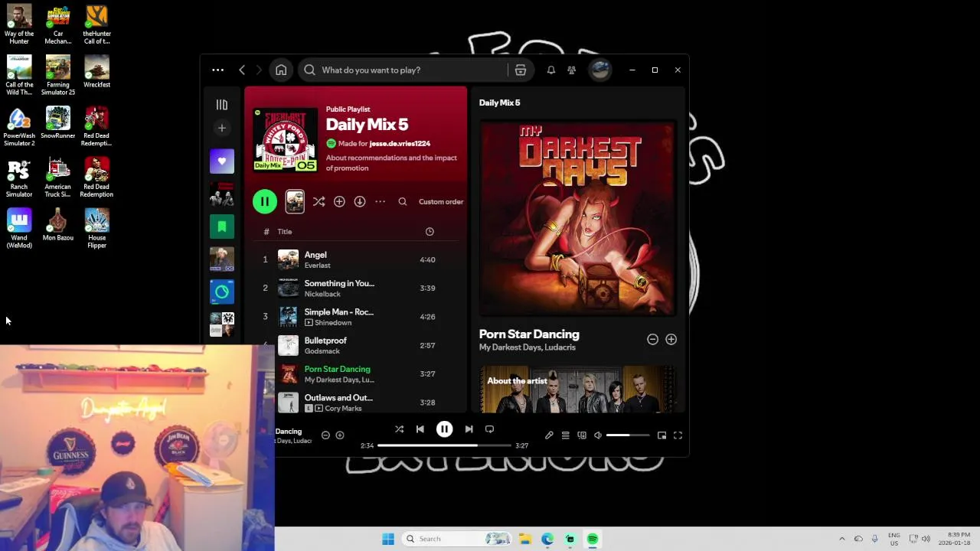Open the play queue icon

565,435
